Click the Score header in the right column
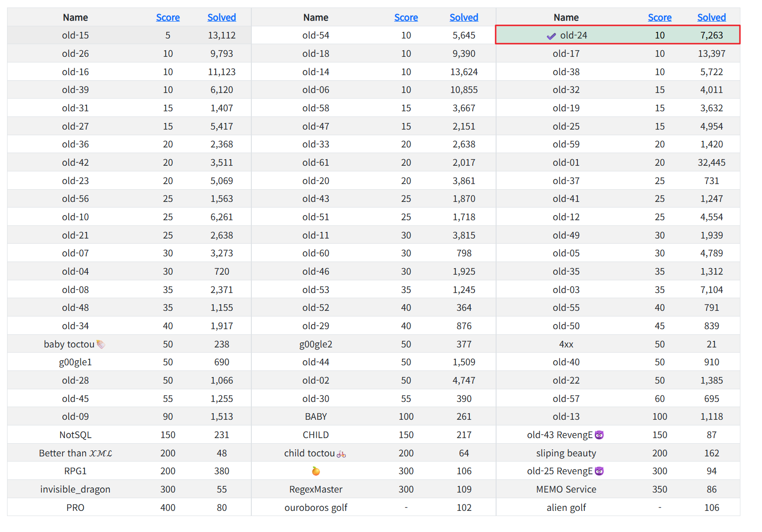 click(660, 17)
